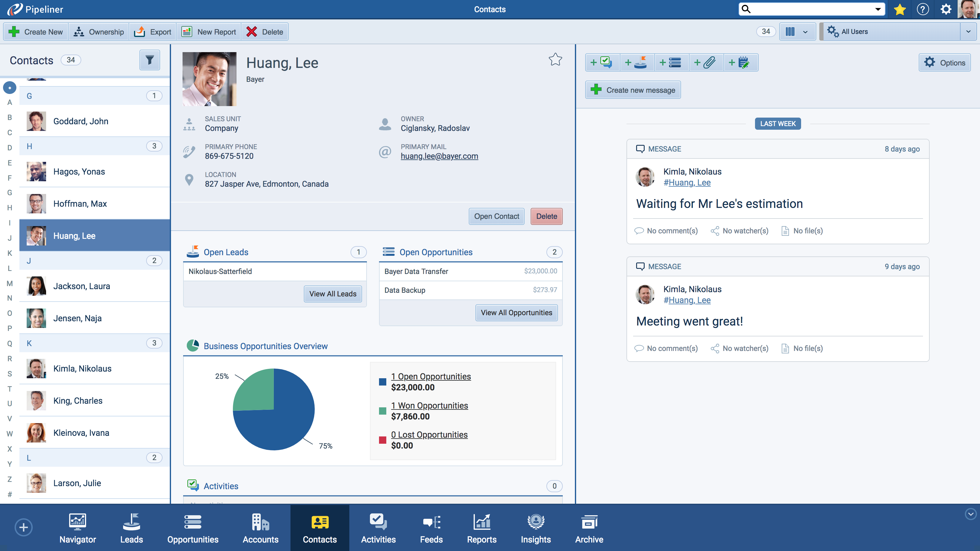Expand the All Users dropdown

pos(968,32)
